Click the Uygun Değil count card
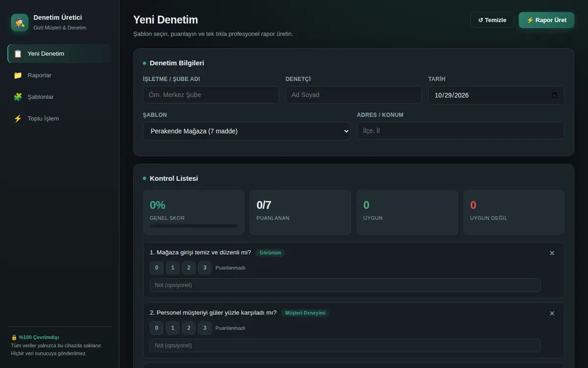588x368 pixels. tap(514, 212)
